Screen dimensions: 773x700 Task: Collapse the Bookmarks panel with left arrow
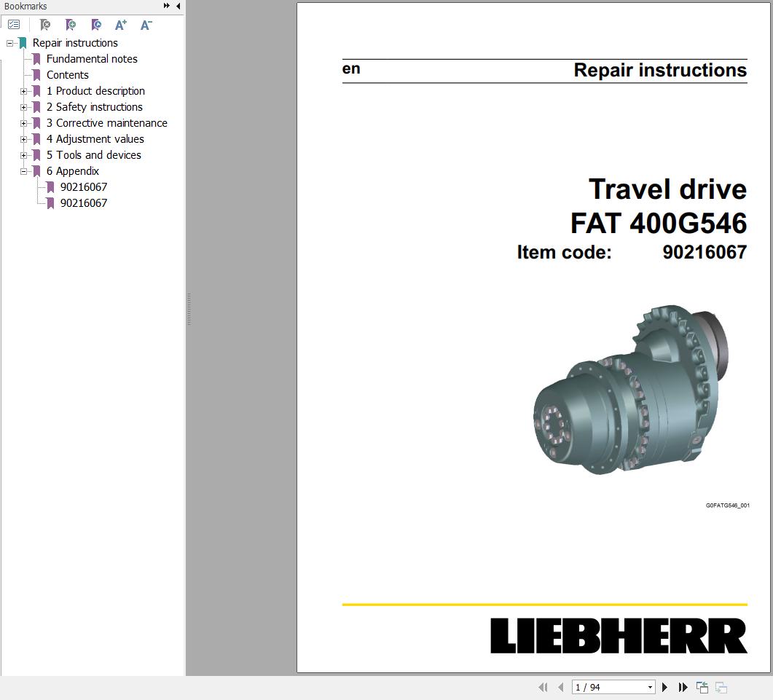tap(178, 6)
